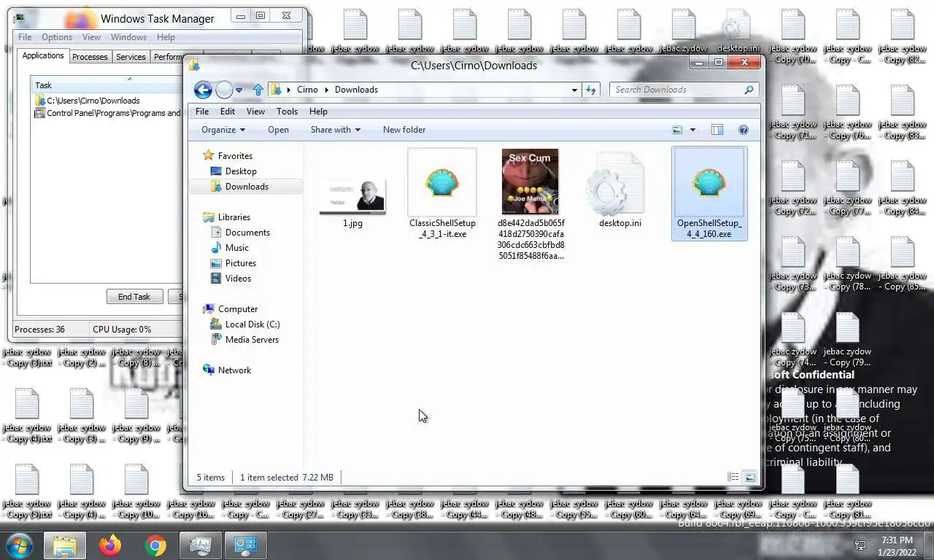934x560 pixels.
Task: Open the Tools menu in Explorer
Action: coord(287,112)
